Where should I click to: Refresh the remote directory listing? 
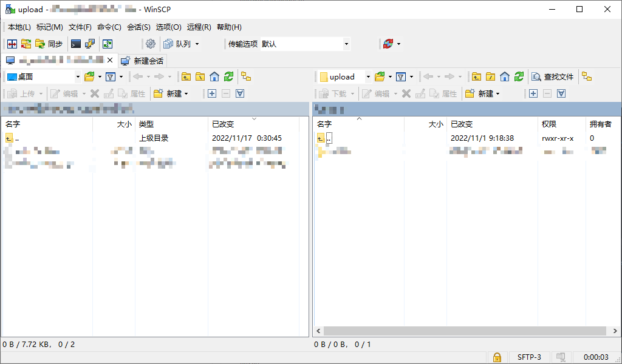(519, 76)
